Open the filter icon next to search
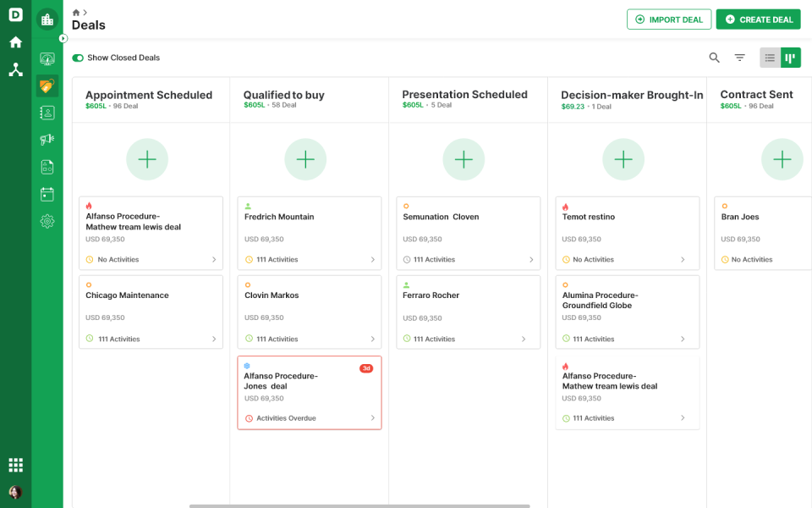This screenshot has width=812, height=508. pos(739,58)
